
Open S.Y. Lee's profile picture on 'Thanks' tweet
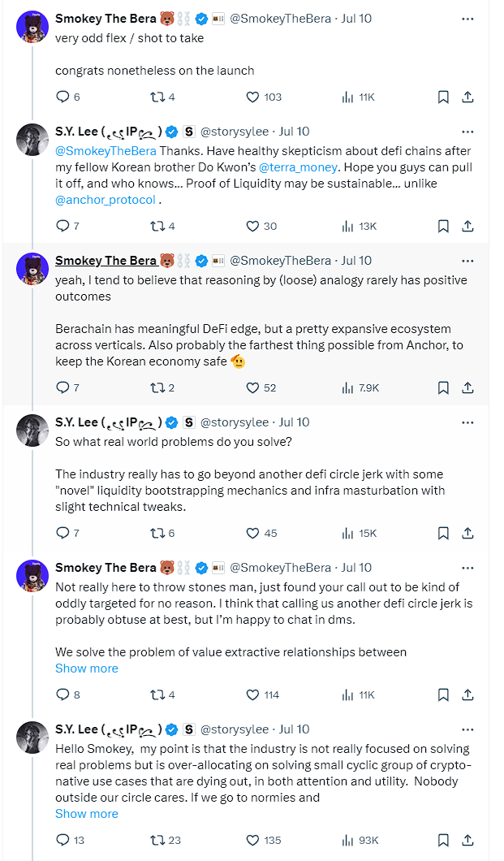point(32,140)
